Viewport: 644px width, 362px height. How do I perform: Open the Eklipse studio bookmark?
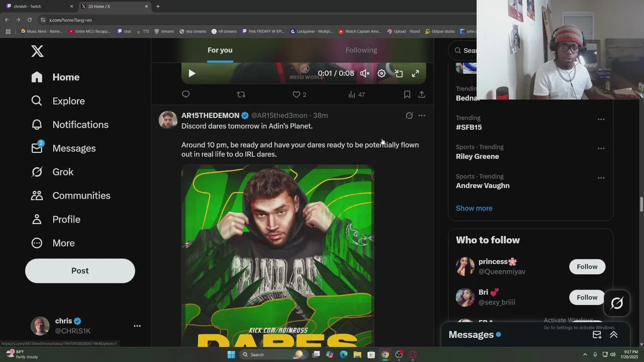coord(440,31)
